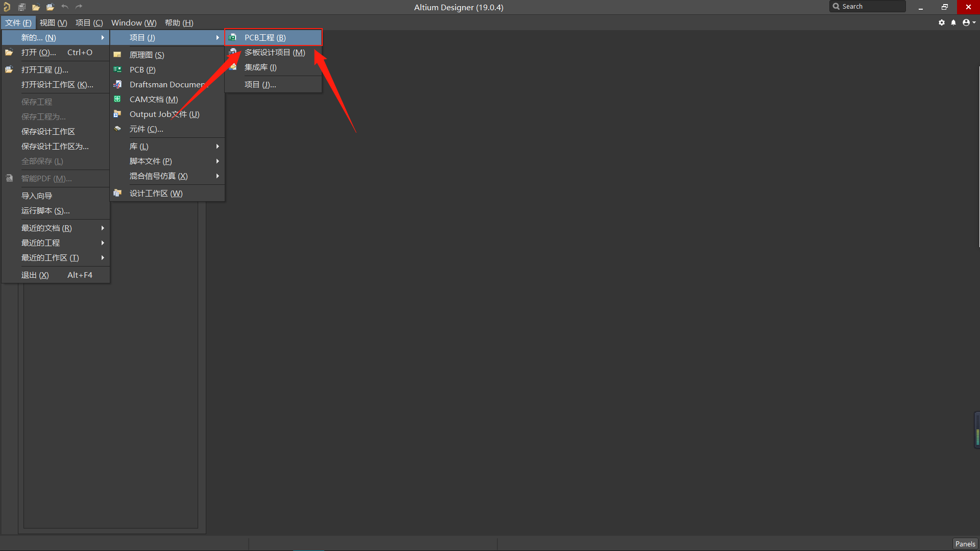
Task: Click the save all documents toolbar icon
Action: 21,7
